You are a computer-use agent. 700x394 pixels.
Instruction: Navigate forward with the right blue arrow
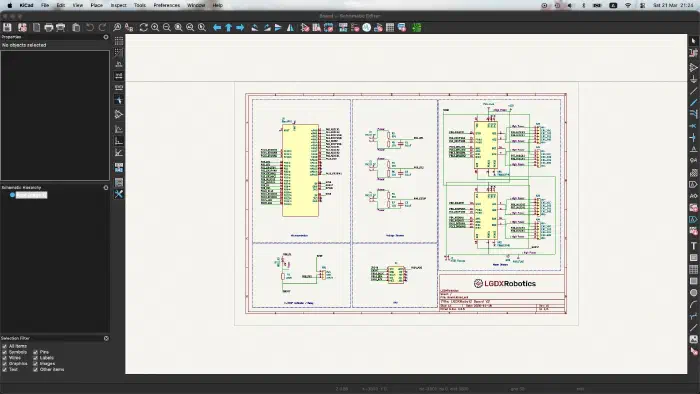240,28
